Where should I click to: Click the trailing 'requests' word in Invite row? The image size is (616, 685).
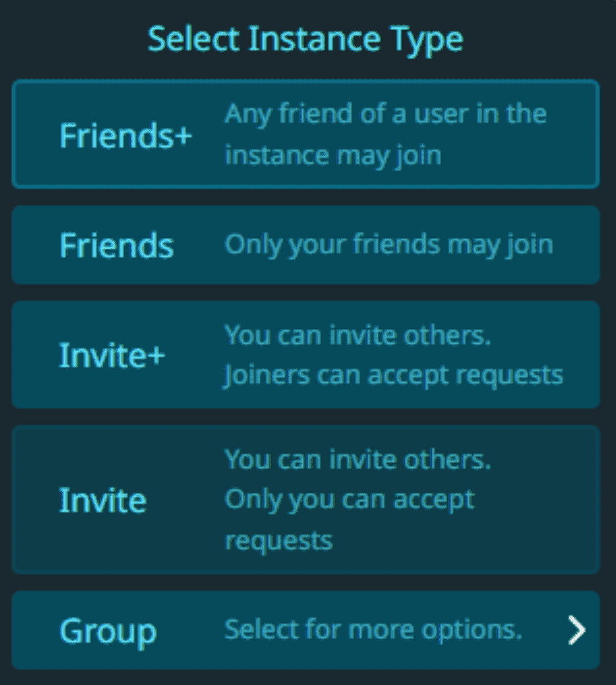pos(279,541)
